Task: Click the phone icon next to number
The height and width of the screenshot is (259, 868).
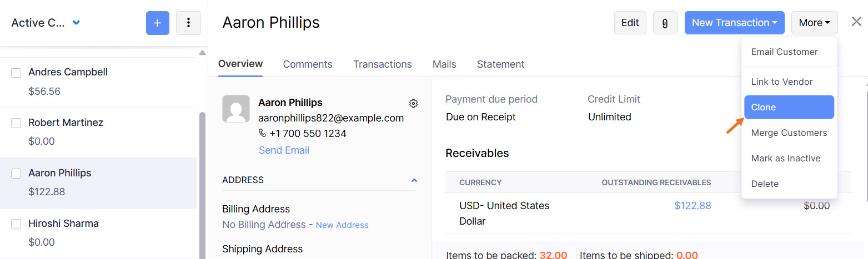Action: tap(263, 134)
